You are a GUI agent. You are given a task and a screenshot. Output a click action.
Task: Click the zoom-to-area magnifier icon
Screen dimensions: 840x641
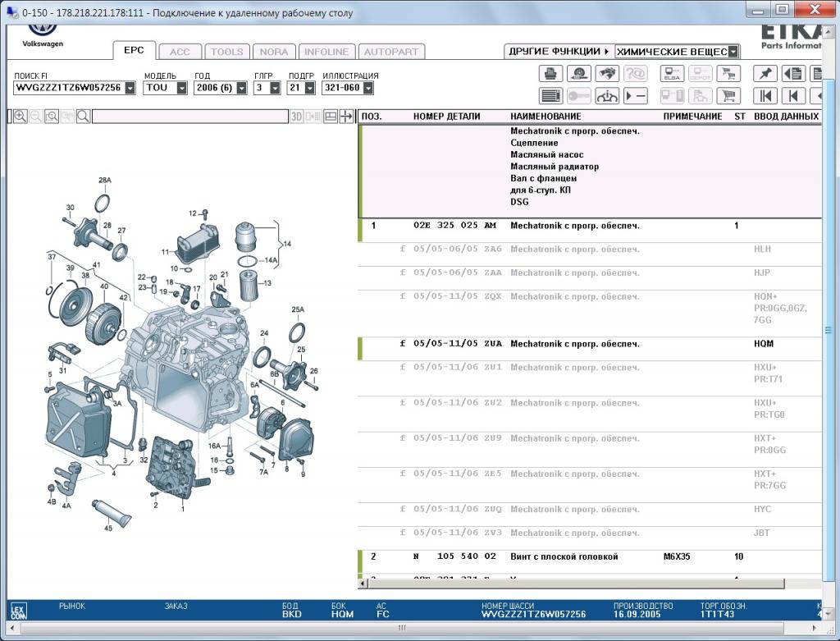point(52,117)
